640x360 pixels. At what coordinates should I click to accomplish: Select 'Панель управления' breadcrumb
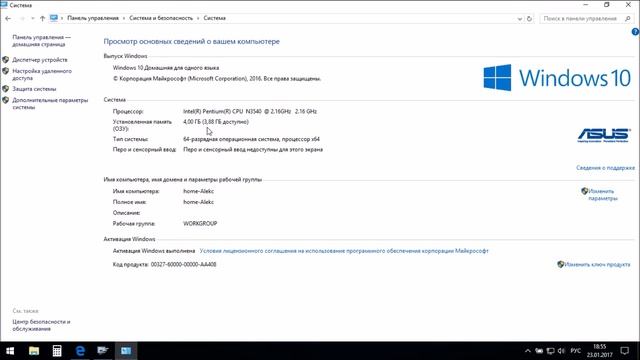click(x=93, y=18)
